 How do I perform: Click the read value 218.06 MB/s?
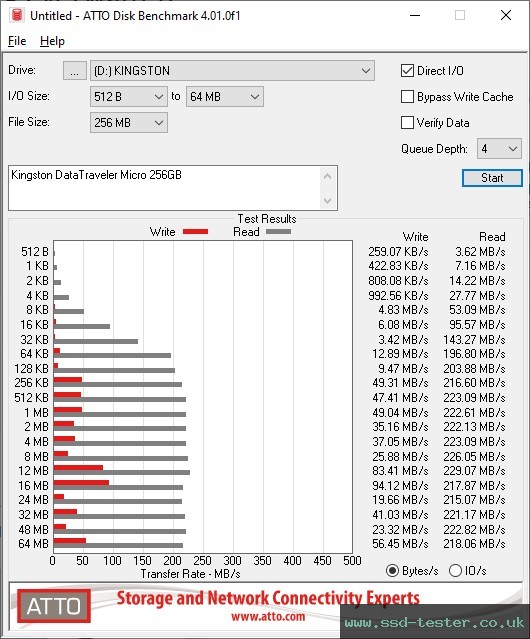coord(474,544)
